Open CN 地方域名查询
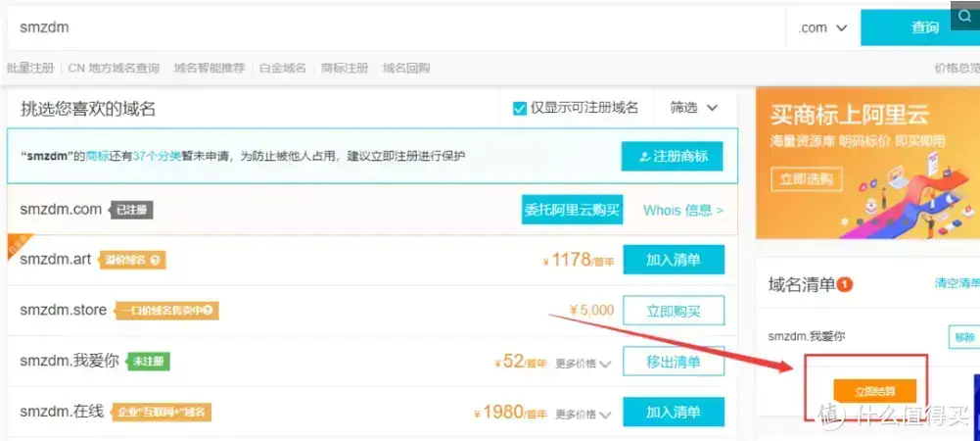 pyautogui.click(x=114, y=69)
